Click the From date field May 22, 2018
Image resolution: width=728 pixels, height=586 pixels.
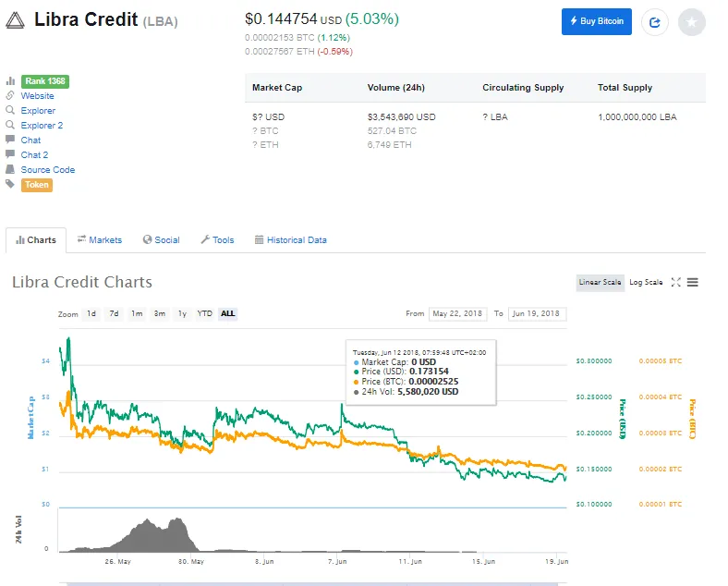[458, 314]
